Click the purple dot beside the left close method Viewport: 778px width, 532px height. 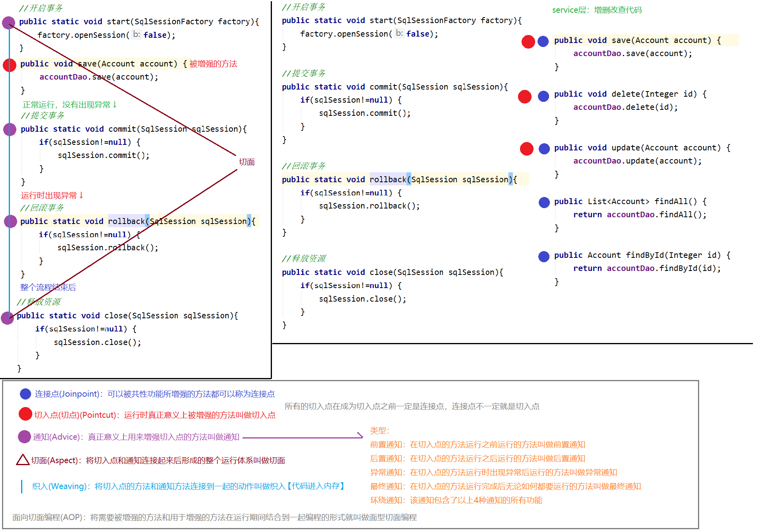pos(8,318)
